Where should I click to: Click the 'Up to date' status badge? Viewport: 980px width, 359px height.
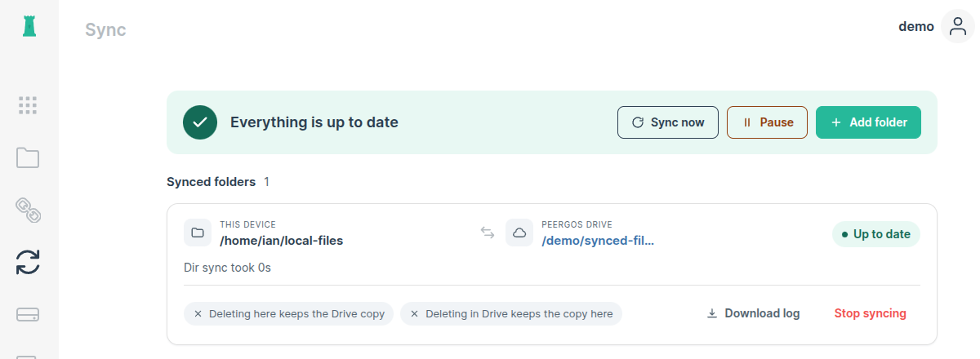(x=876, y=234)
